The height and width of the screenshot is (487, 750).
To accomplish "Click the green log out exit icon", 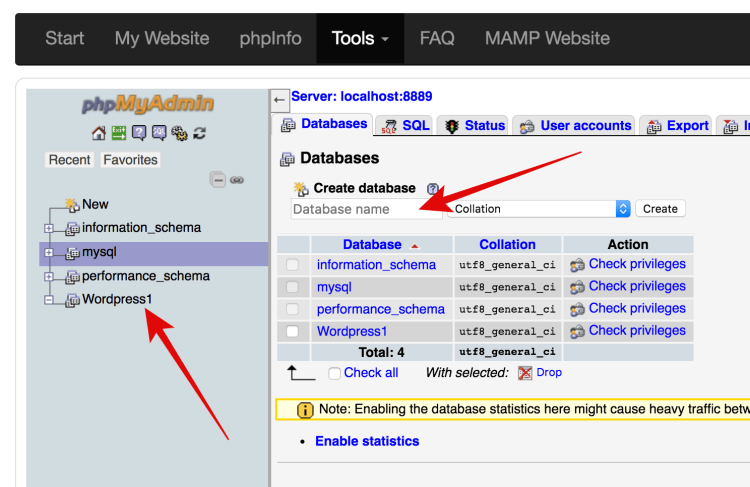I will 119,133.
